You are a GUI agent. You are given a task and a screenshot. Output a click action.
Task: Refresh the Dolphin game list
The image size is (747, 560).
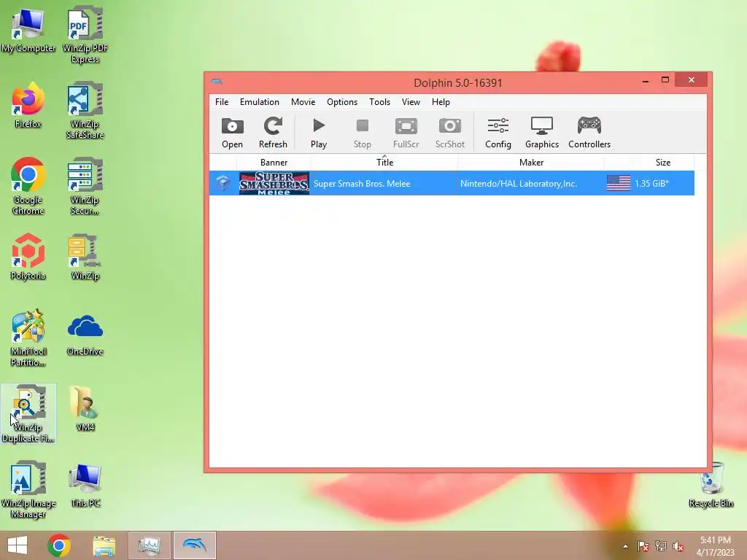(x=273, y=133)
